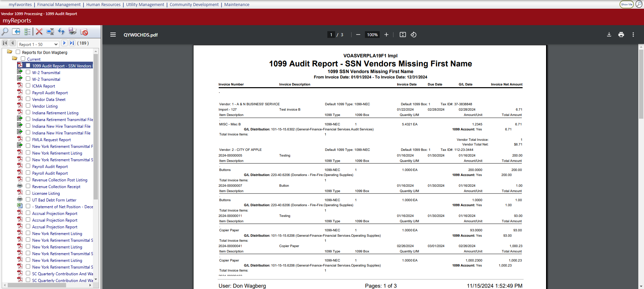Screen dimensions: 644x289
Task: Click the magnifying glass search icon in reports toolbar
Action: (x=5, y=32)
